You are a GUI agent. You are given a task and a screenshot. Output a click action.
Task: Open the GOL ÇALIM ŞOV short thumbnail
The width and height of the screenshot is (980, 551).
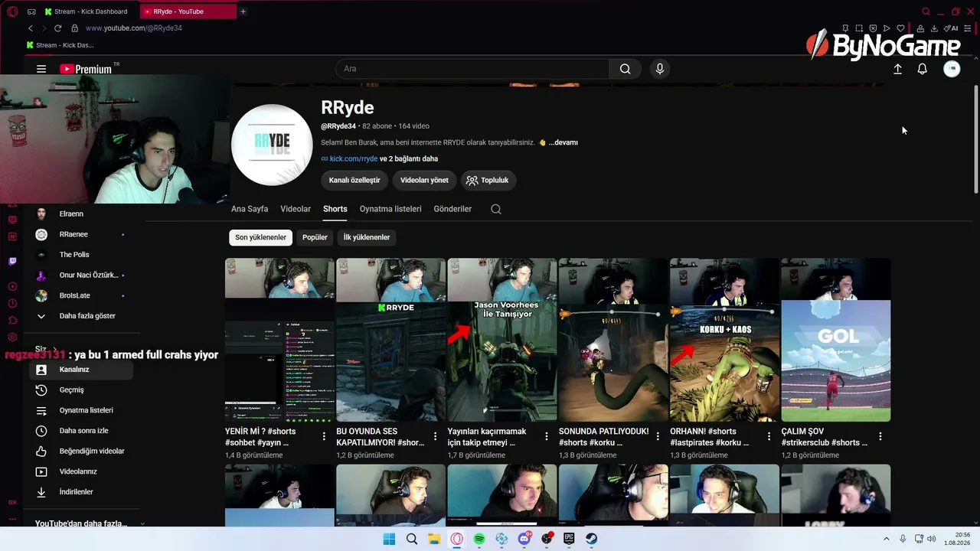coord(836,340)
